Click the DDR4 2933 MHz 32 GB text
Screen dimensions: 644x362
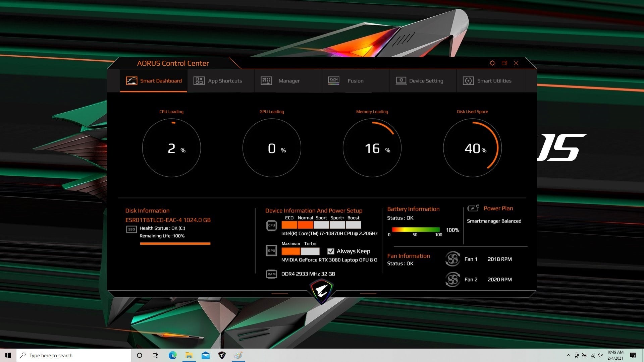308,274
